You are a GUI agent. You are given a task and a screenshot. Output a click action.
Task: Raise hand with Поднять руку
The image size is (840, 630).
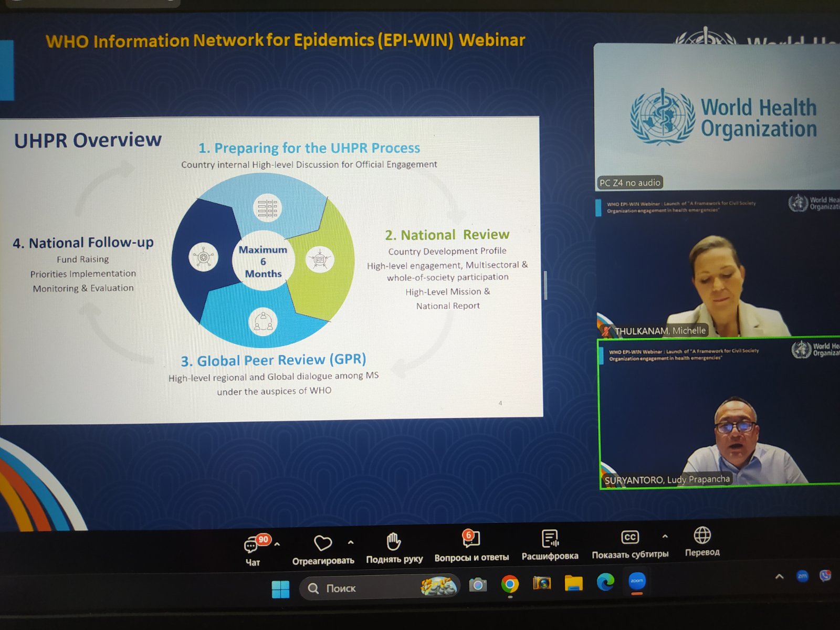tap(394, 542)
